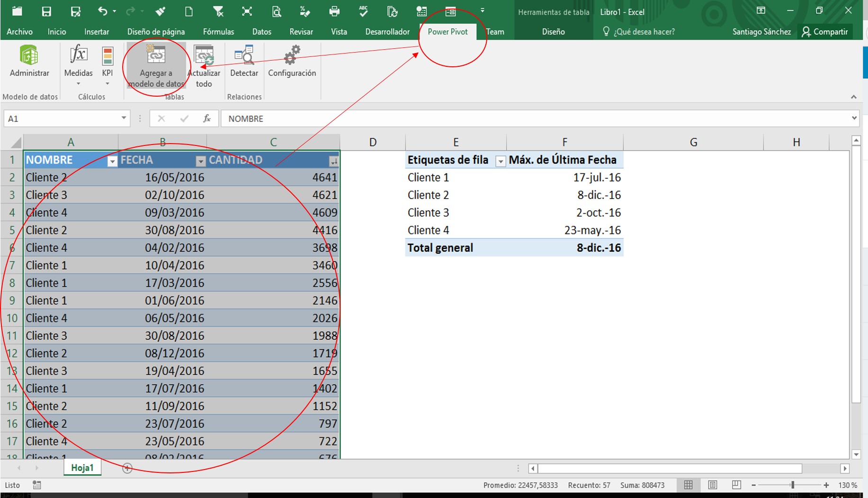Click the spell check ABC icon
Viewport: 868px width, 498px height.
(x=363, y=11)
